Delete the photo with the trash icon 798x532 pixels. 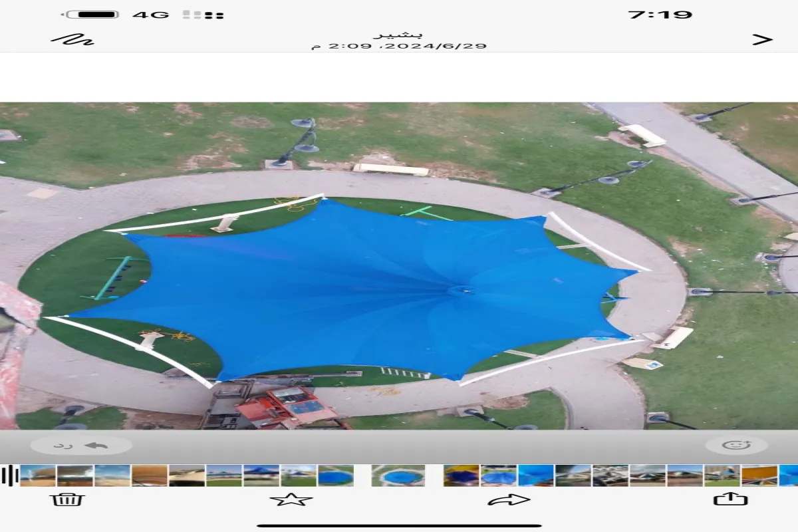(x=68, y=499)
